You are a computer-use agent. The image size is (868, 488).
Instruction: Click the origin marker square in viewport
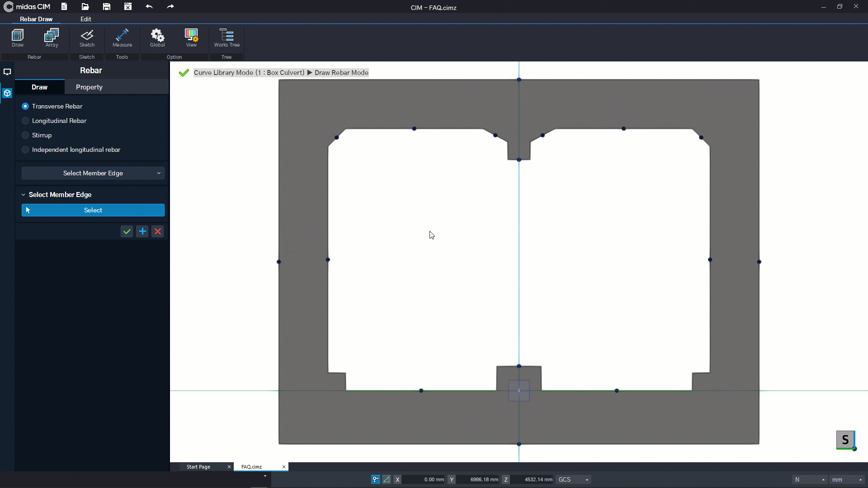pyautogui.click(x=519, y=390)
